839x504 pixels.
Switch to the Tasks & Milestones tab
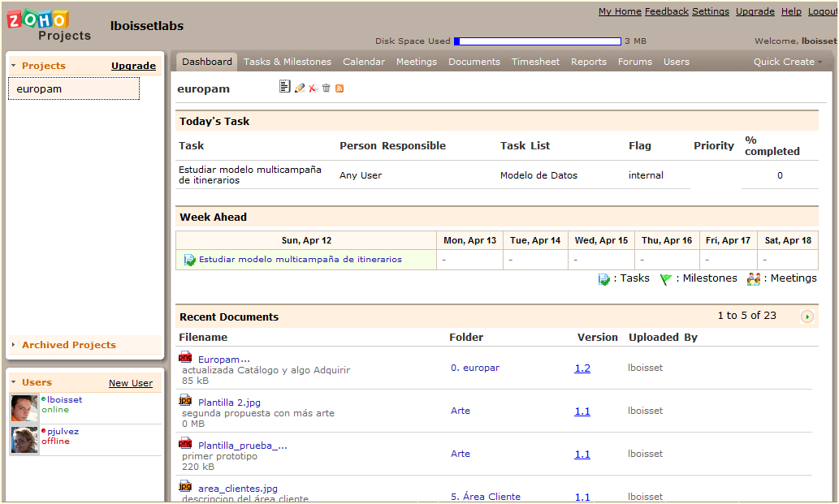coord(288,62)
